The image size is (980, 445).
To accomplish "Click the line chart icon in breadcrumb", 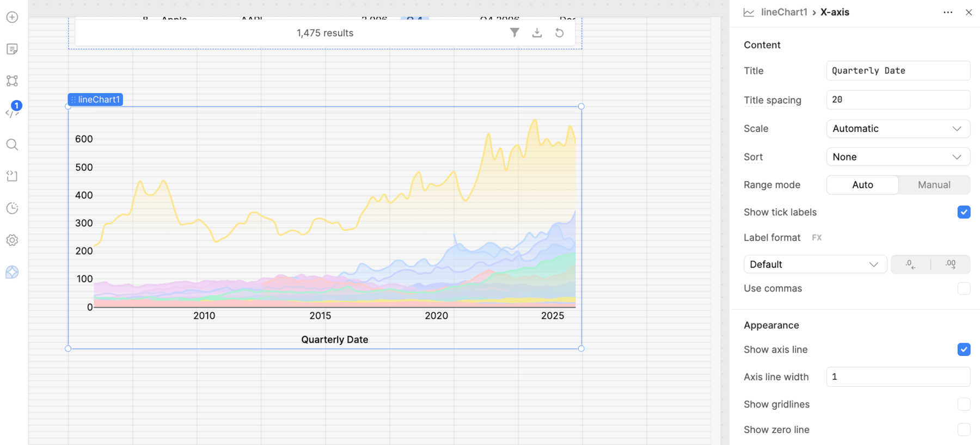I will click(749, 12).
